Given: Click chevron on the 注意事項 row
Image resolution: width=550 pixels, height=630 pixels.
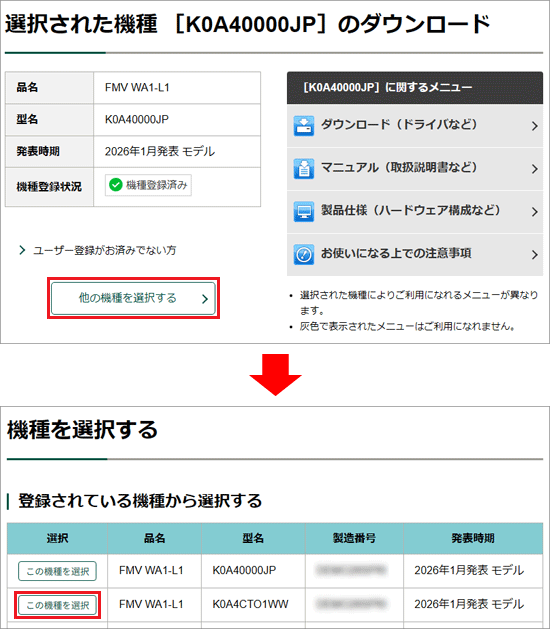Looking at the screenshot, I should [x=534, y=255].
